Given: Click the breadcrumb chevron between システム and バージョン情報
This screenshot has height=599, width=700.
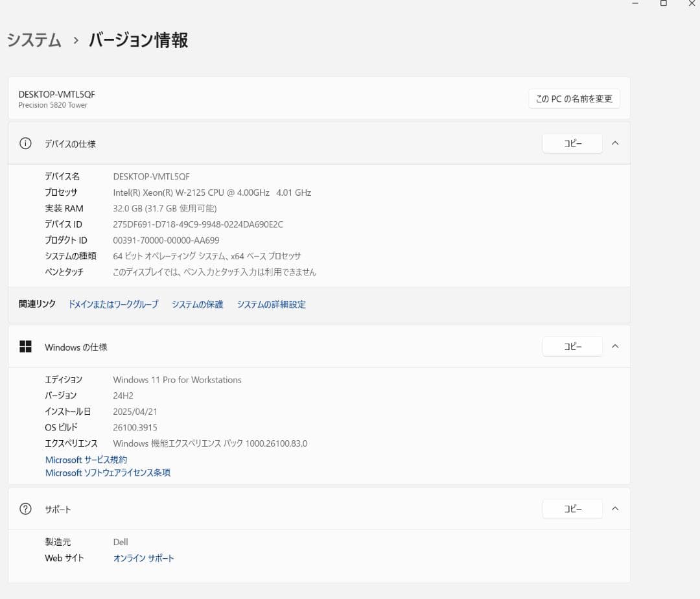Looking at the screenshot, I should pos(76,40).
